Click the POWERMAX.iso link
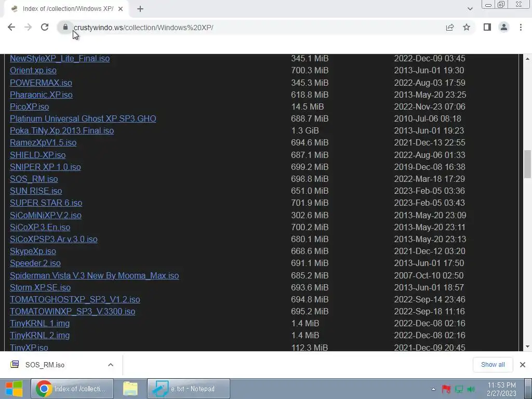Viewport: 532px width, 399px height. [x=41, y=83]
